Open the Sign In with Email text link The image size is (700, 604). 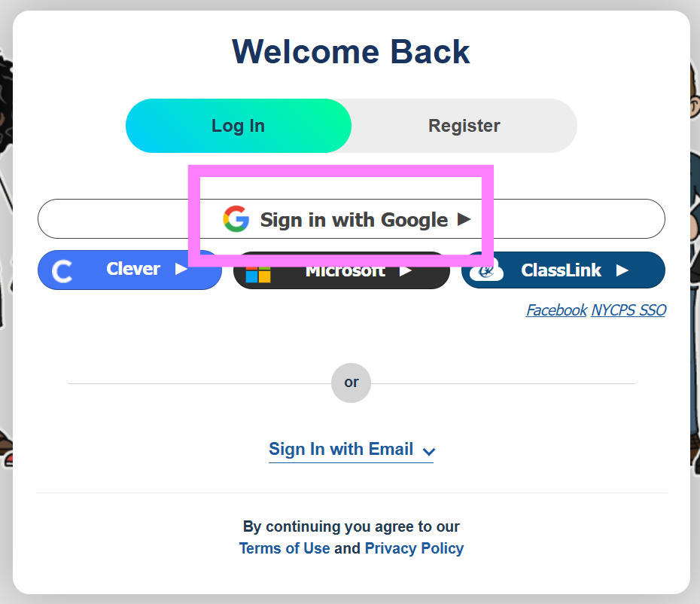pyautogui.click(x=341, y=449)
